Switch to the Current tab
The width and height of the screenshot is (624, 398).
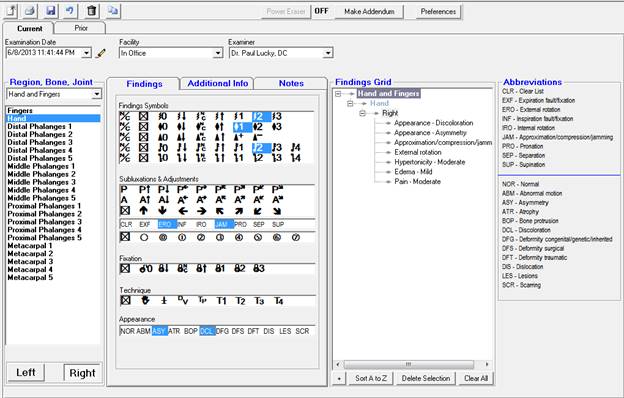pos(29,28)
